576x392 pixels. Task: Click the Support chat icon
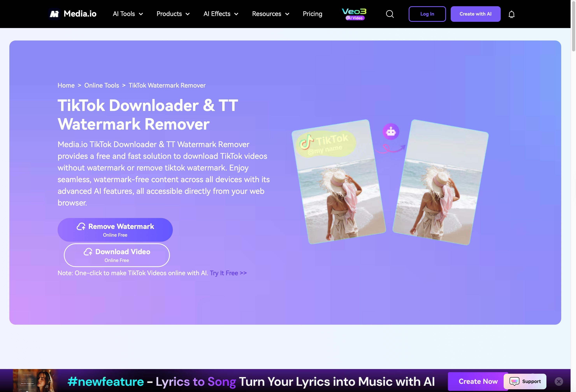[x=514, y=381]
